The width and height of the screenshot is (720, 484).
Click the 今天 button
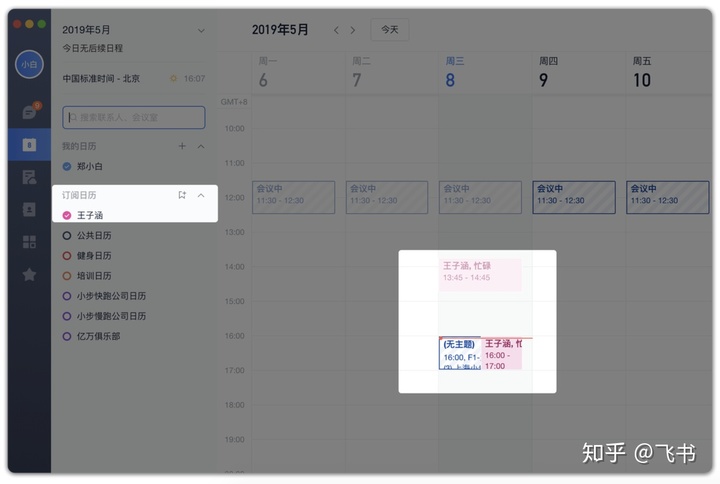point(390,30)
